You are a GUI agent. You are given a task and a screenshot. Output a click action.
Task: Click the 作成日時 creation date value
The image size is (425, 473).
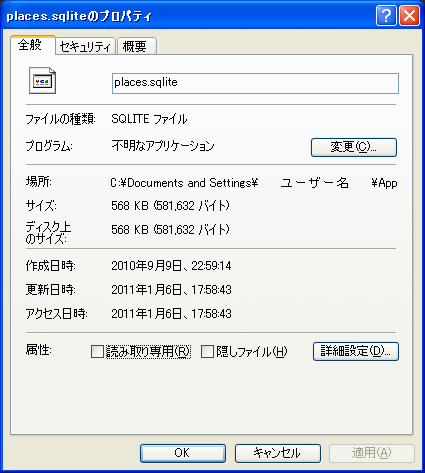171,266
